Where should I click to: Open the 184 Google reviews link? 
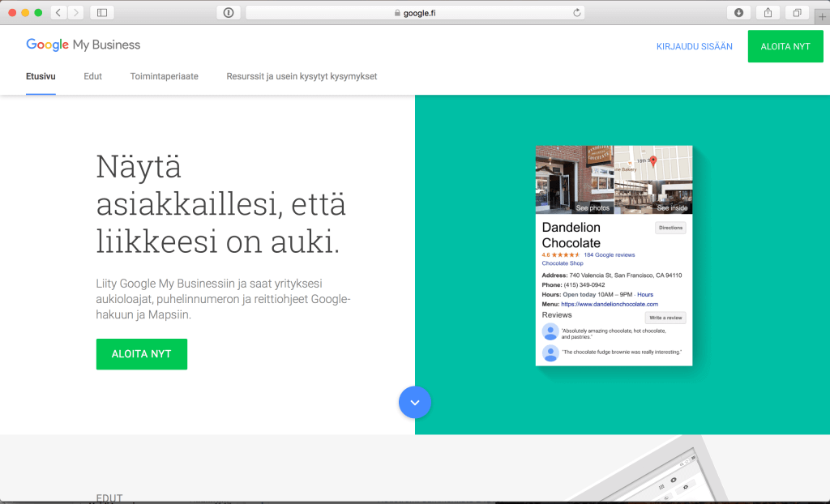point(609,254)
